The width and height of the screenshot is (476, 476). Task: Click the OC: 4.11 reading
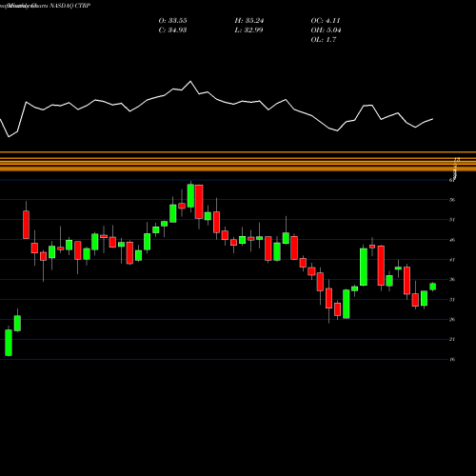click(x=326, y=21)
